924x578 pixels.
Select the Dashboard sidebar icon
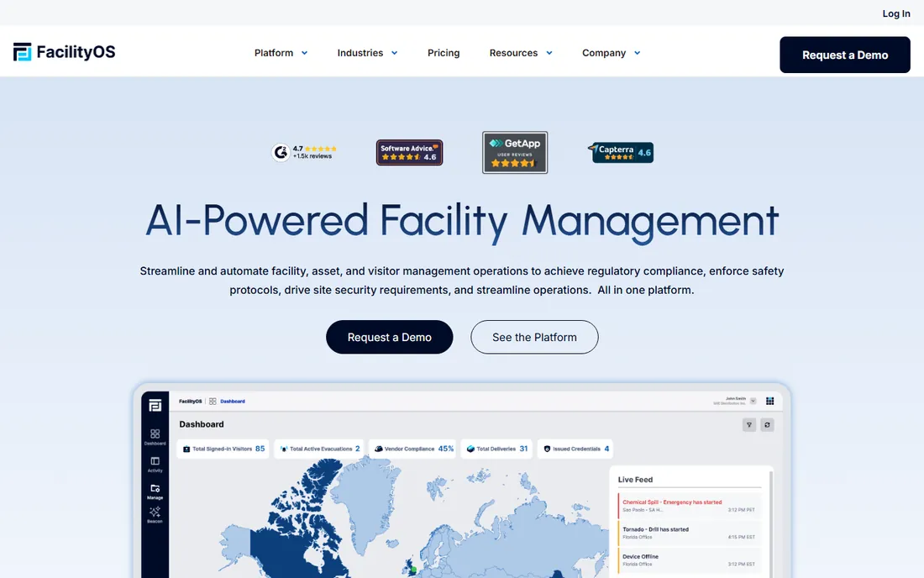click(155, 437)
